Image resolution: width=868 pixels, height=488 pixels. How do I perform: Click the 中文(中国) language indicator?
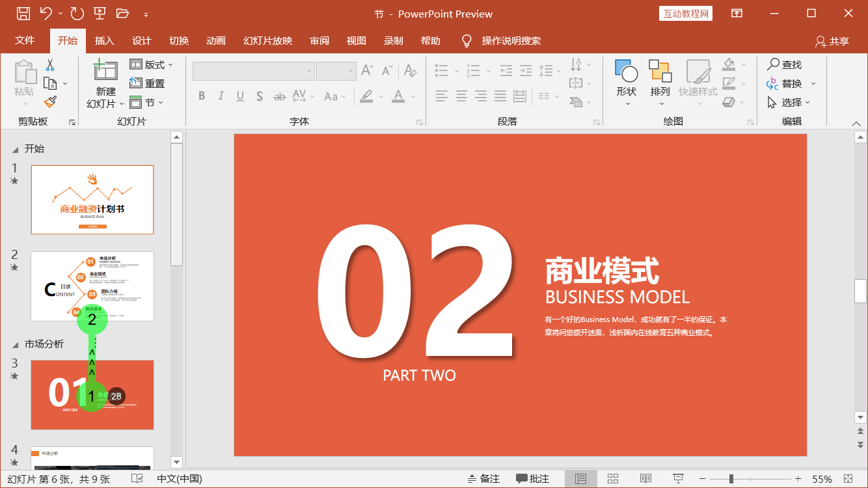coord(180,479)
